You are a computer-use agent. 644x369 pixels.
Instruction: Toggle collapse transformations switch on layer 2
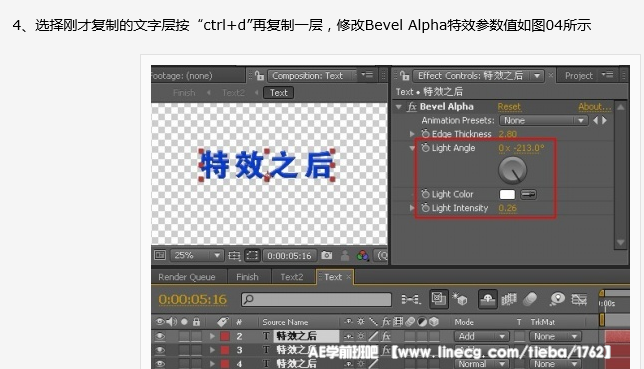[361, 337]
